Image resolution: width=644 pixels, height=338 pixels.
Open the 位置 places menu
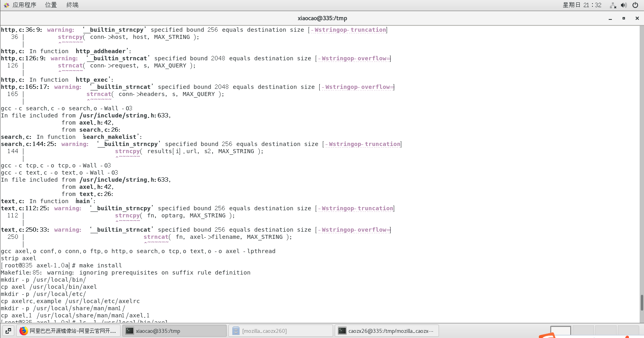tap(51, 5)
